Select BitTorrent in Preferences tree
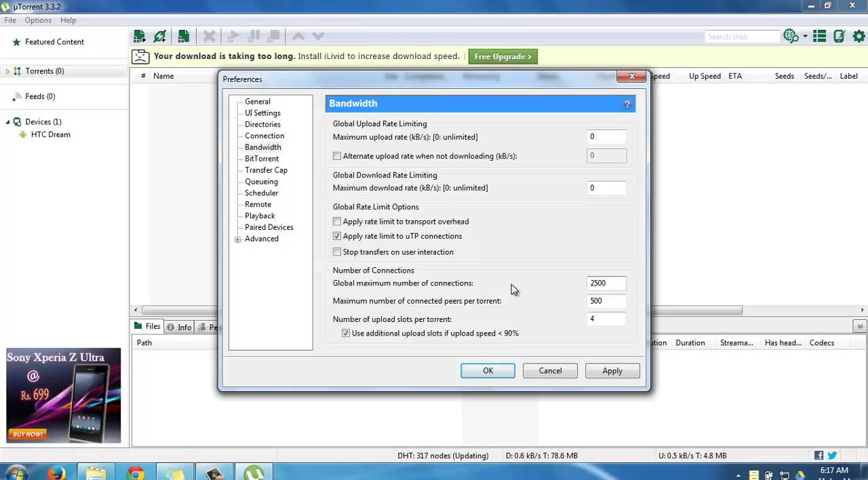This screenshot has width=868, height=480. [262, 159]
